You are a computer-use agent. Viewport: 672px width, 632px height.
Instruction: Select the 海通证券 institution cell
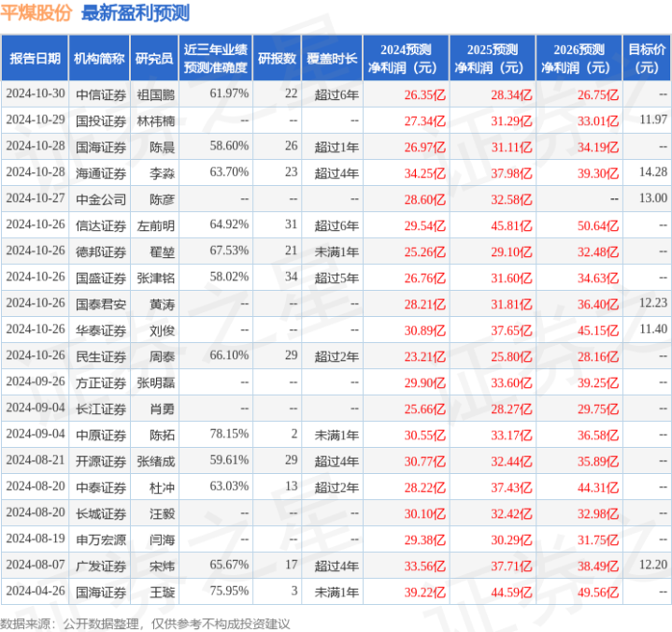[x=101, y=173]
